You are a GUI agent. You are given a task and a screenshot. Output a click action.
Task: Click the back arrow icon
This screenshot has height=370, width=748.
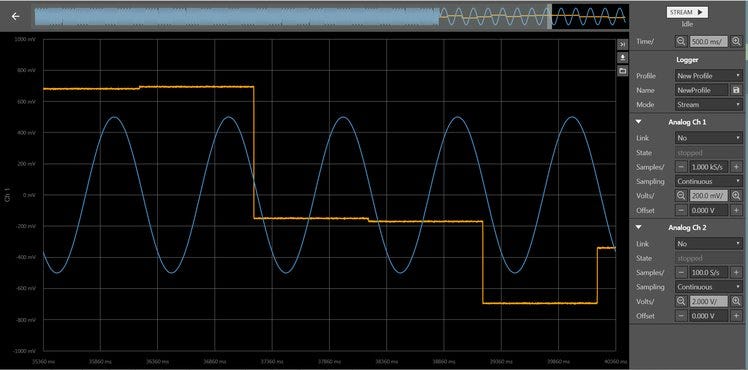coord(16,17)
